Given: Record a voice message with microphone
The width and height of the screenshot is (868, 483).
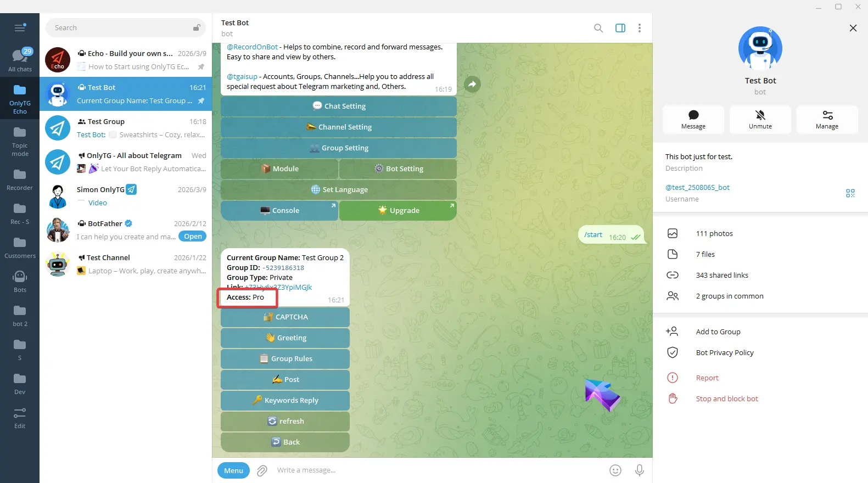Looking at the screenshot, I should coord(640,470).
